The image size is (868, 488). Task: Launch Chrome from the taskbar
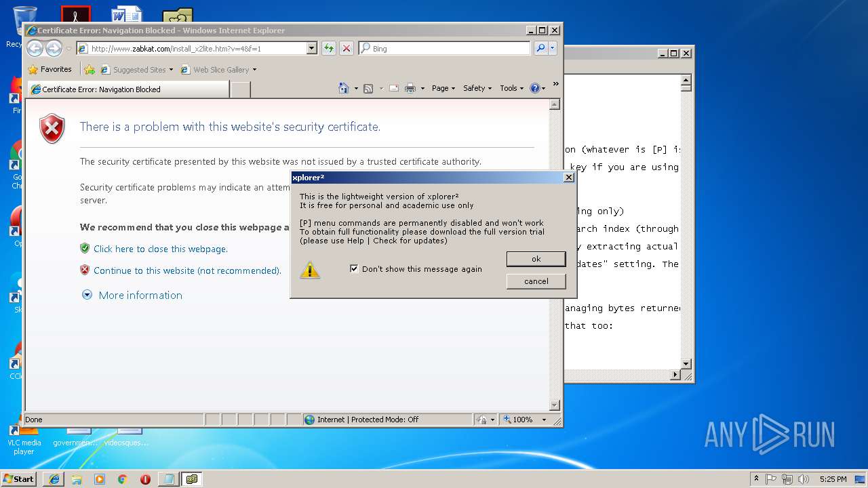click(x=122, y=479)
